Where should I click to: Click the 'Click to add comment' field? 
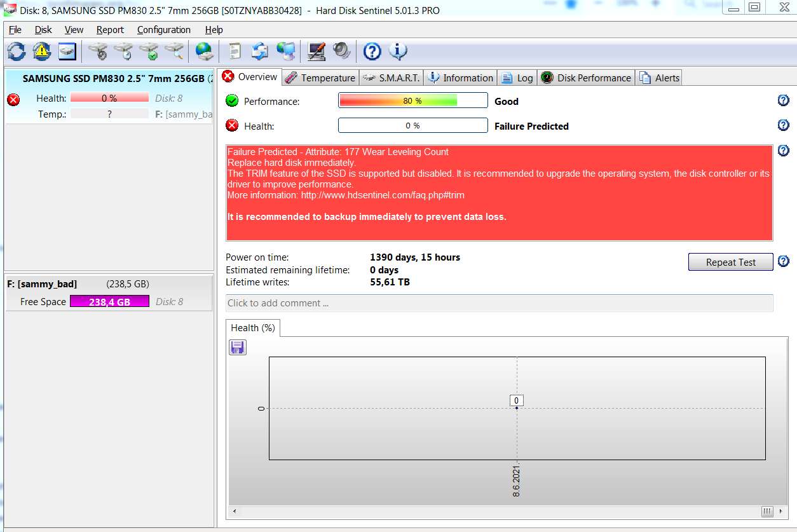[500, 303]
